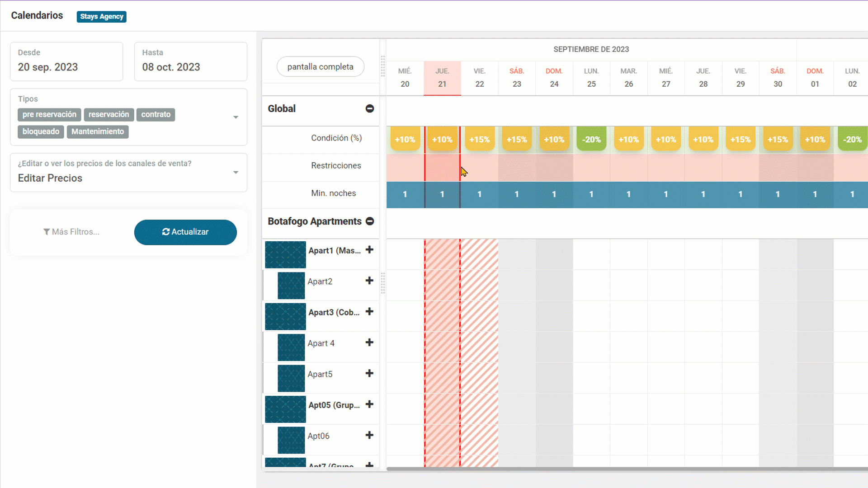Toggle the 'pre reservación' type tag
This screenshot has width=868, height=488.
point(49,114)
